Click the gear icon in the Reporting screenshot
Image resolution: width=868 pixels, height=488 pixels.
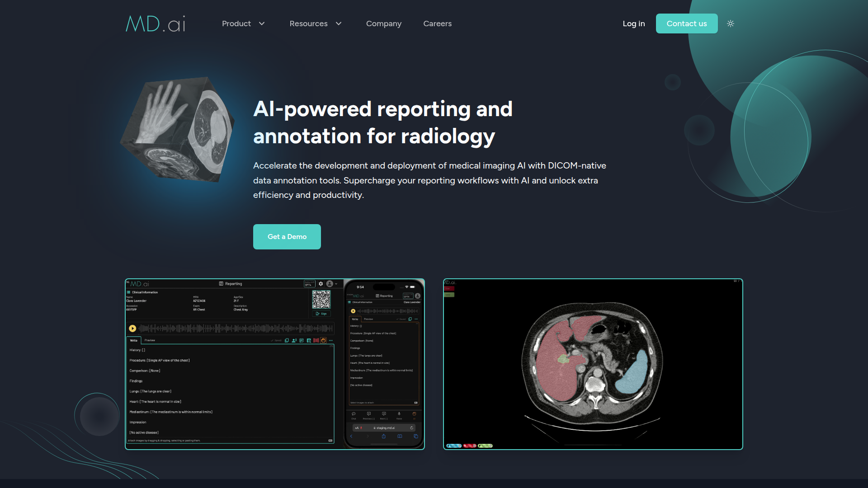321,284
